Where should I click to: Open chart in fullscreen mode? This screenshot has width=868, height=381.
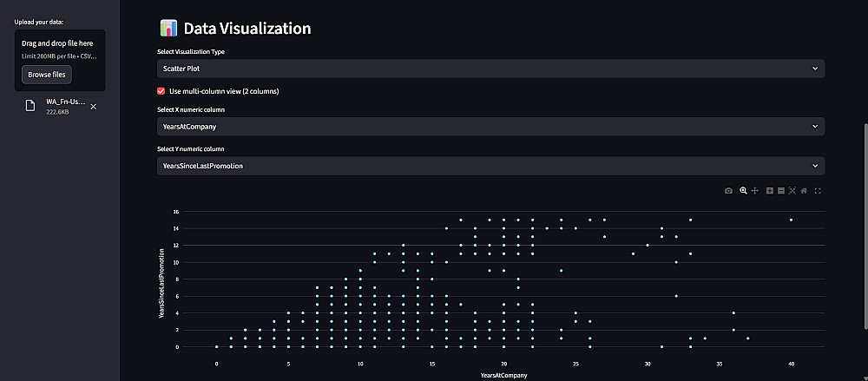[818, 190]
